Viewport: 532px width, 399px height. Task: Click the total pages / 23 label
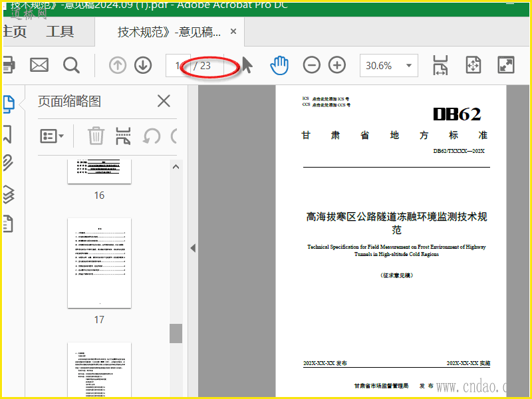tap(202, 65)
